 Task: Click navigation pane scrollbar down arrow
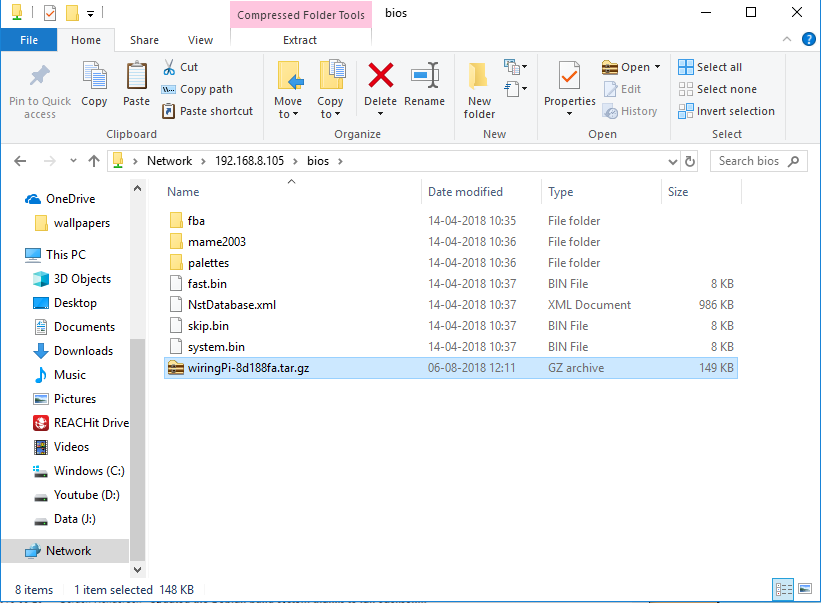138,569
